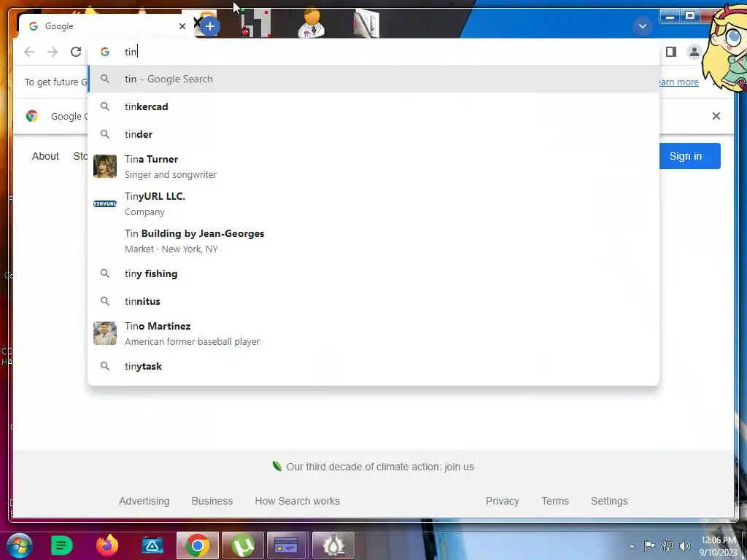
Task: Open the clock showing 12:06 PM
Action: tap(718, 546)
